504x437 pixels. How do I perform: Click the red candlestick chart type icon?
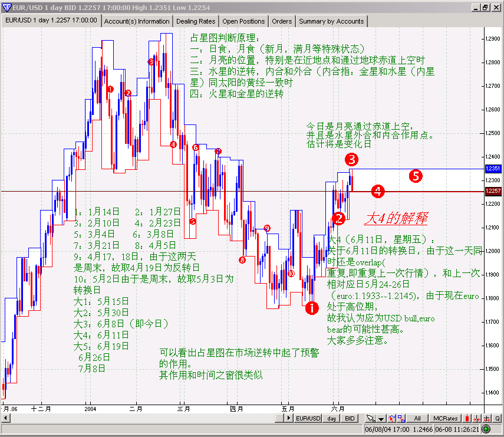click(x=467, y=418)
